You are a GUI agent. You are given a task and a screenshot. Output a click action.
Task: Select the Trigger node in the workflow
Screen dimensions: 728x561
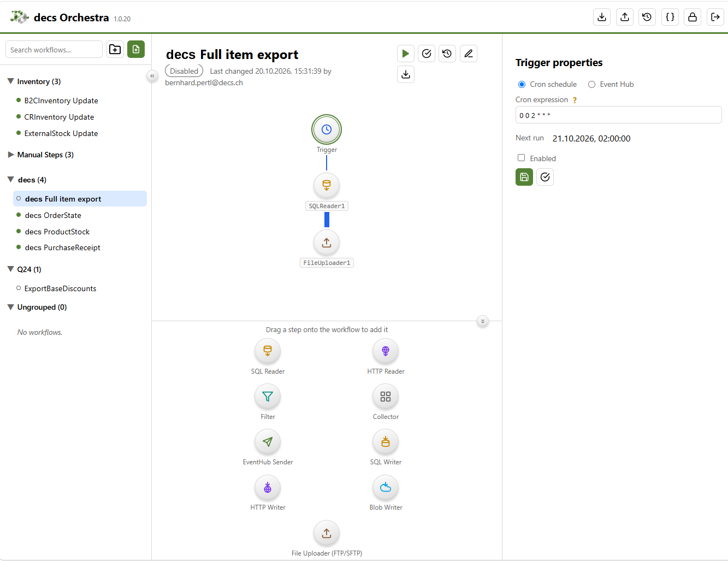327,129
